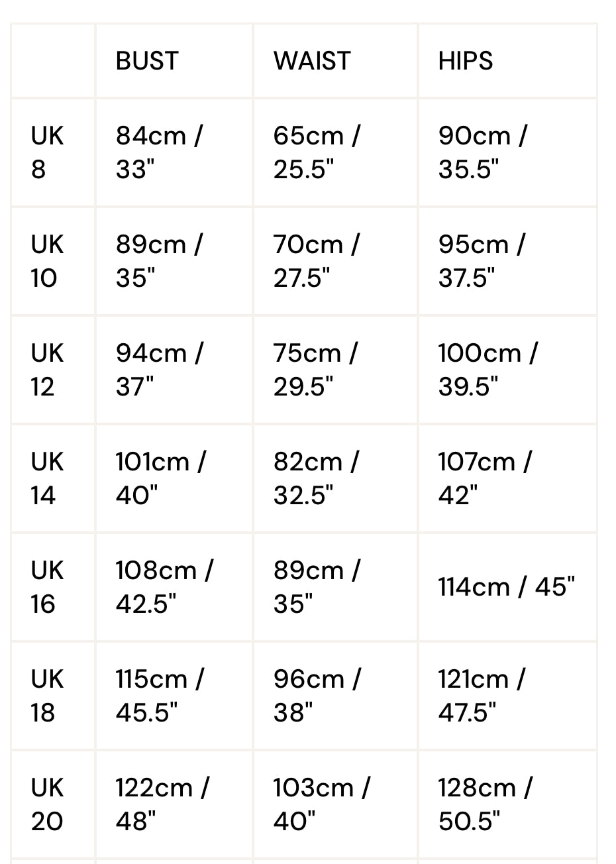
Task: Select the UK 20 row label
Action: 47,804
